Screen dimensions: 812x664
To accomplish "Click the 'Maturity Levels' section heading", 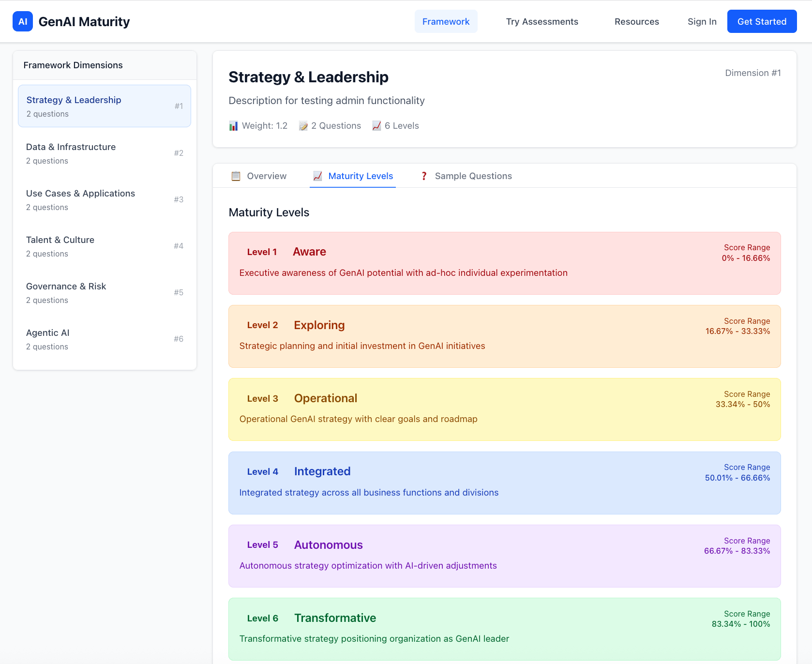I will click(269, 212).
